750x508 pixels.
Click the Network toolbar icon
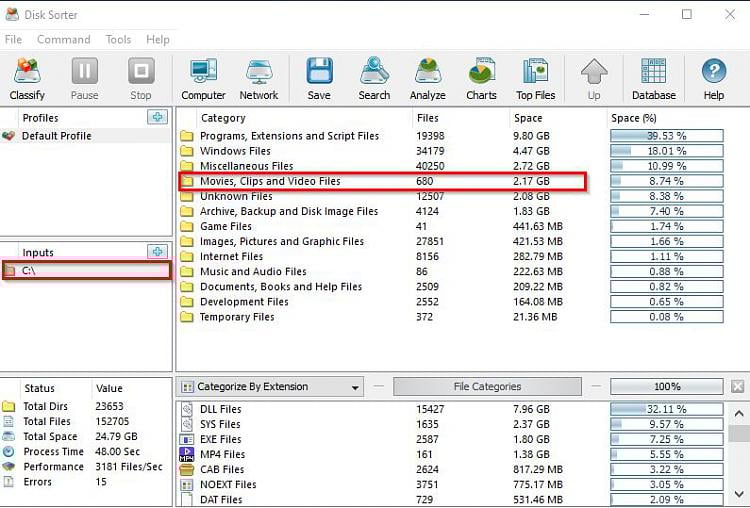coord(258,78)
